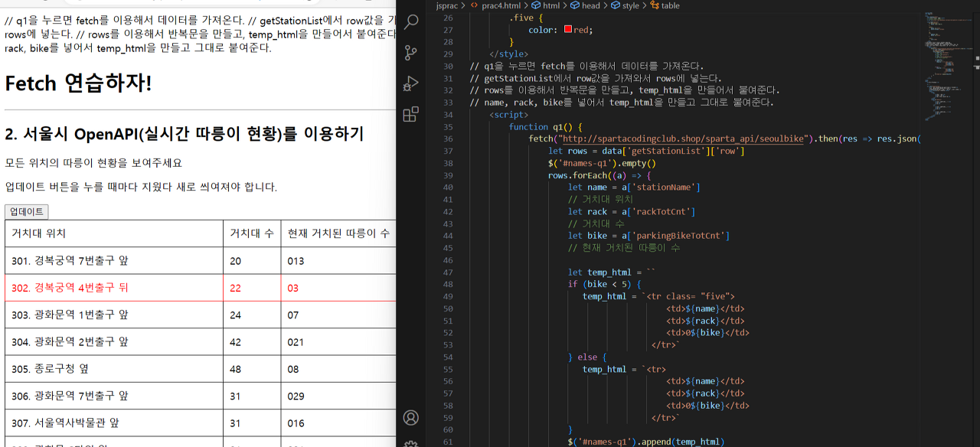Click the '2. 서울시 OpenAPI' subheading
The height and width of the screenshot is (447, 980).
[184, 134]
